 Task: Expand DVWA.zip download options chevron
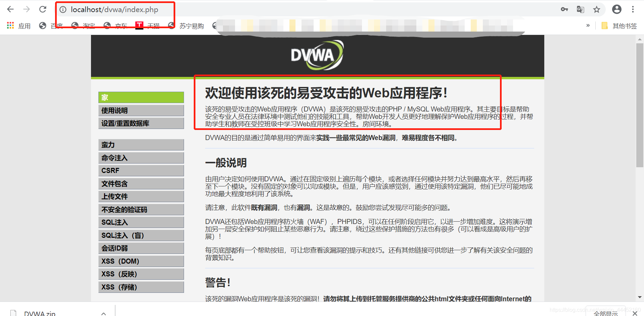[x=103, y=314]
